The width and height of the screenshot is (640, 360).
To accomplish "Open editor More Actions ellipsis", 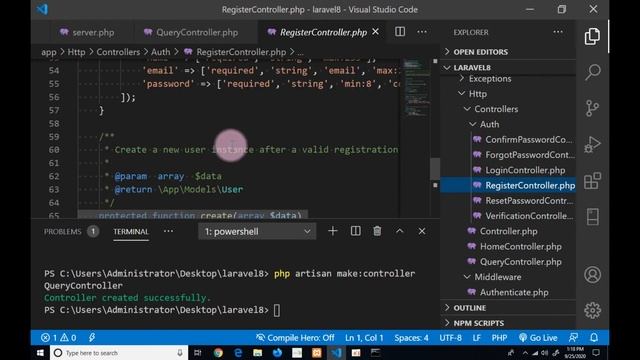I will pyautogui.click(x=422, y=32).
